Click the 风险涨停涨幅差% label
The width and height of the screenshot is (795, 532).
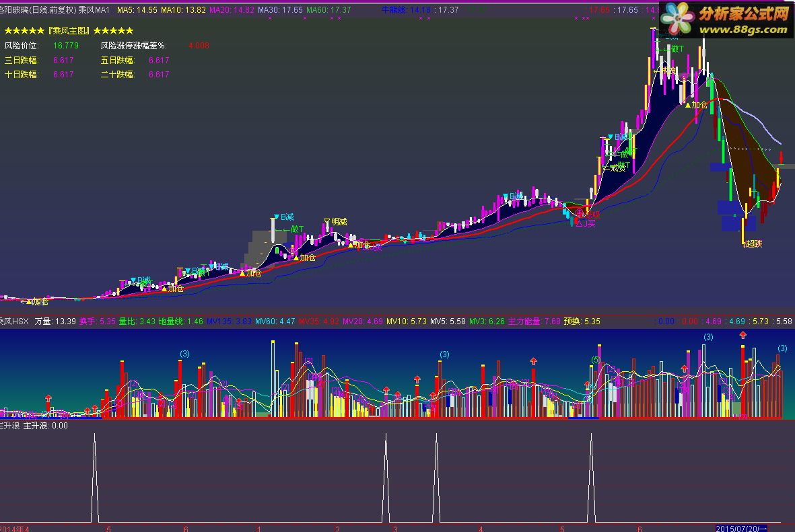point(133,46)
